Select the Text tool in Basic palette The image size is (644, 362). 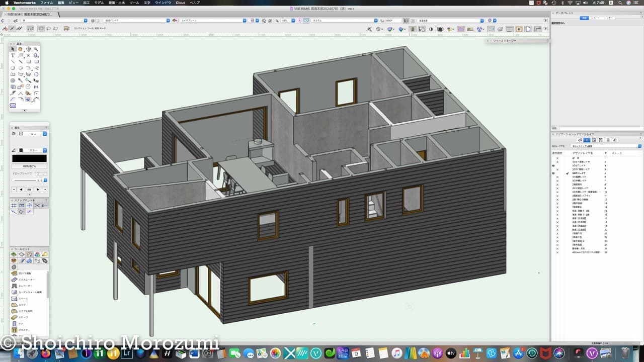[x=13, y=55]
